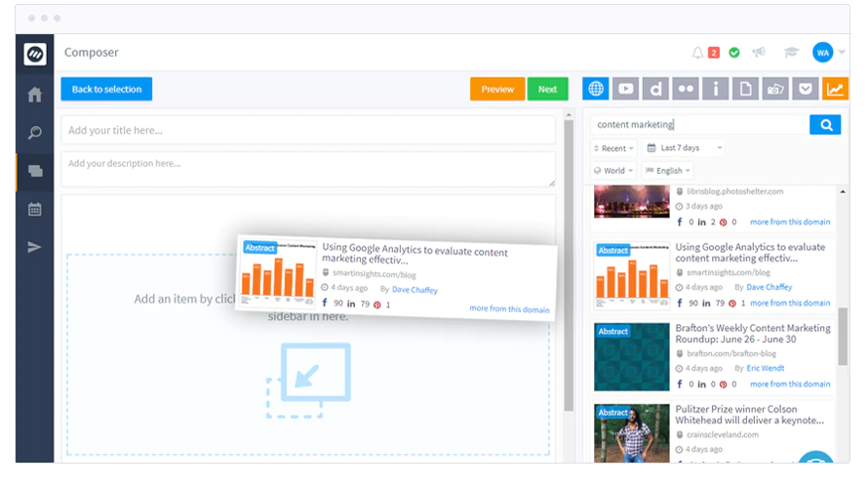Select the YouTube video content source
The width and height of the screenshot is (868, 488).
625,89
